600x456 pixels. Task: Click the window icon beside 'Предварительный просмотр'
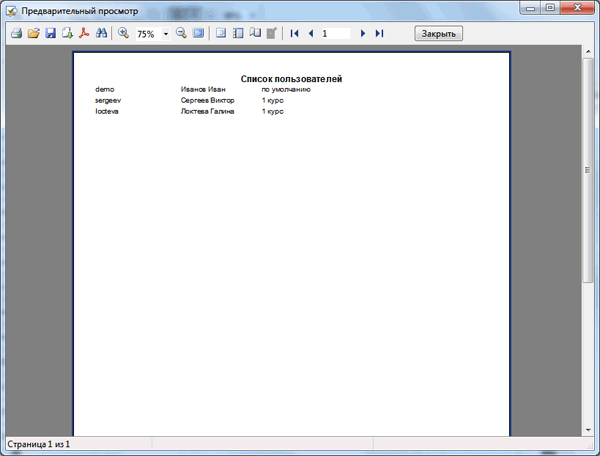point(11,11)
